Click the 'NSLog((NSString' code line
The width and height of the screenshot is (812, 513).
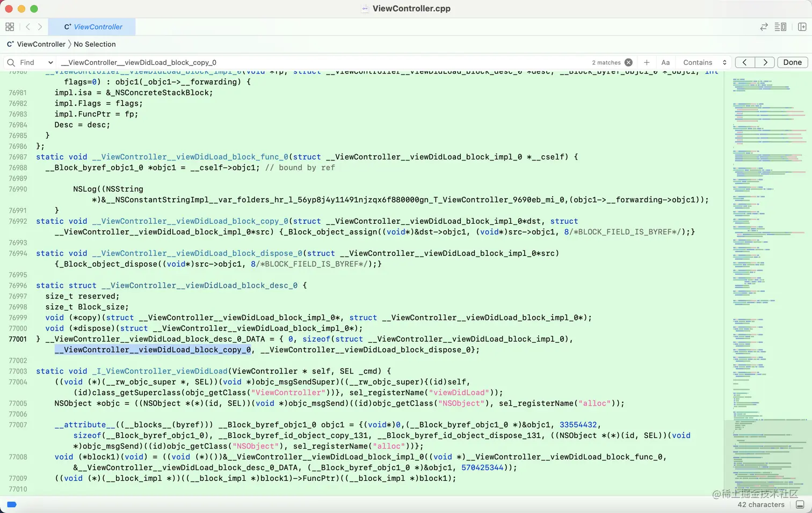pyautogui.click(x=108, y=189)
